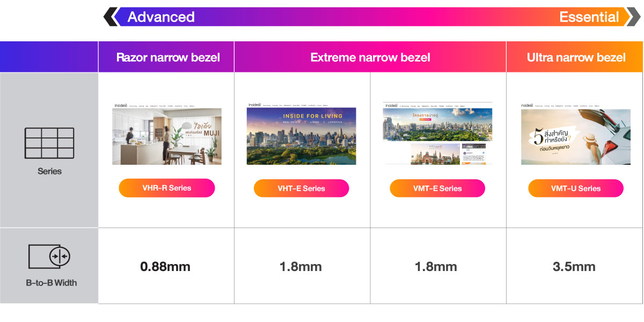Image resolution: width=644 pixels, height=322 pixels.
Task: Click the Essential label on gradient bar
Action: coord(589,17)
